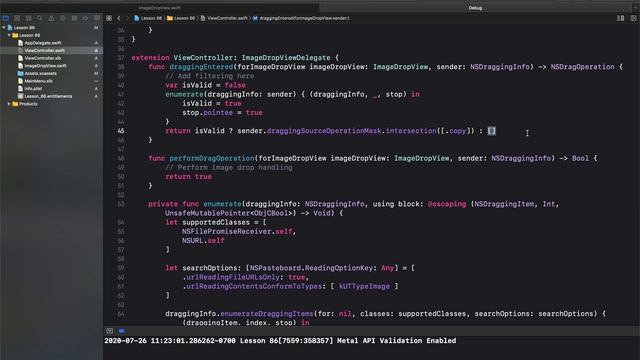This screenshot has width=640, height=360.
Task: Switch to the Debug tab
Action: [475, 8]
